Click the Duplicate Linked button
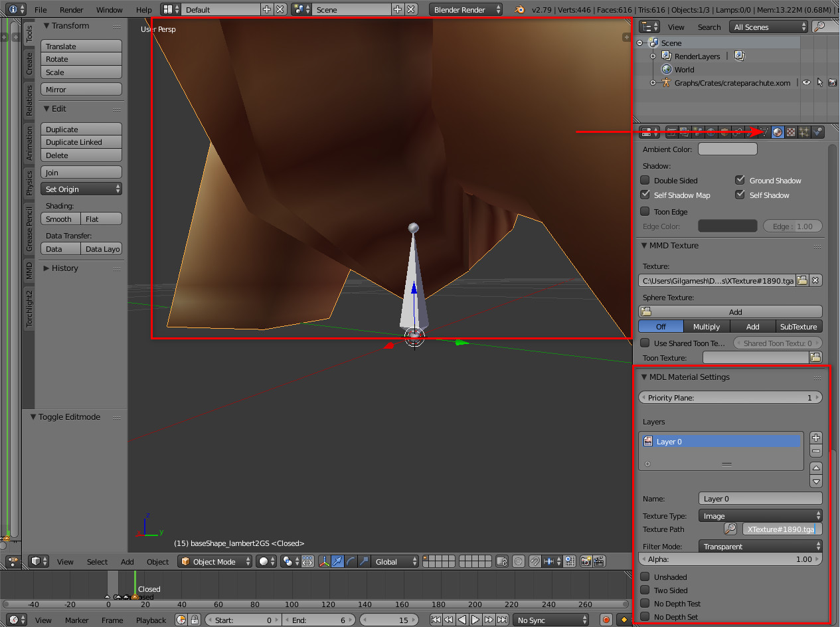 pyautogui.click(x=81, y=141)
